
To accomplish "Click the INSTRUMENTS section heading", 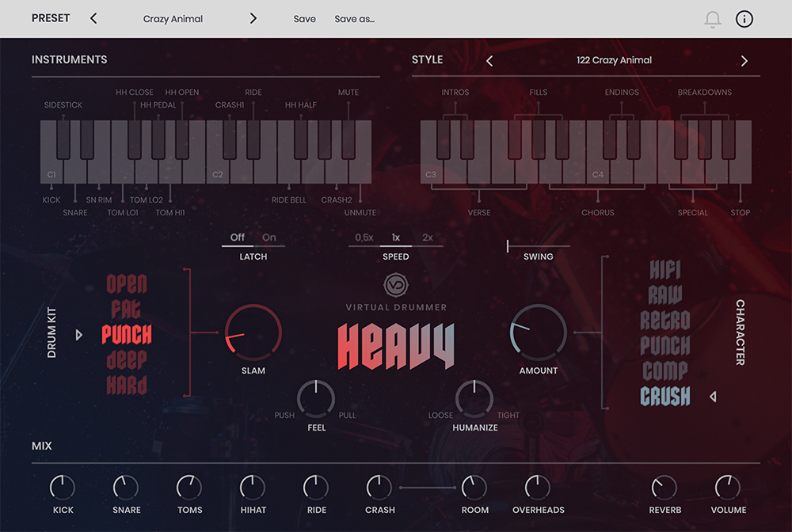I will click(69, 59).
